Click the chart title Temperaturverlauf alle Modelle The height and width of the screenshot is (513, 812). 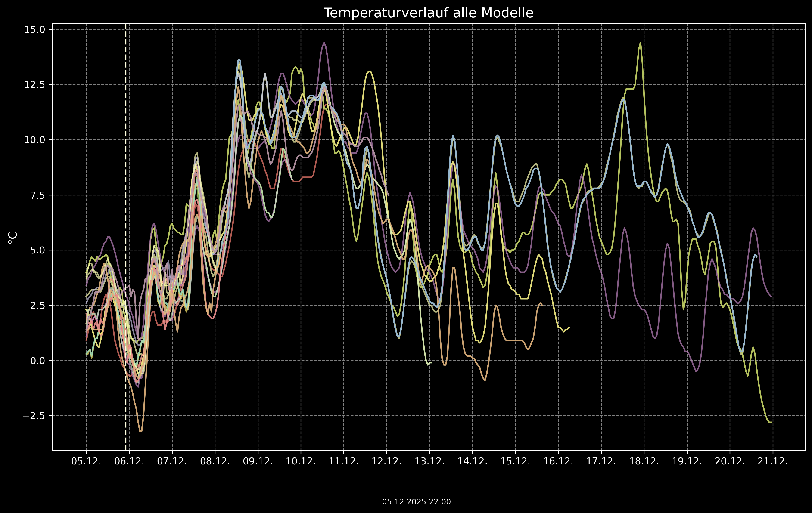[428, 13]
